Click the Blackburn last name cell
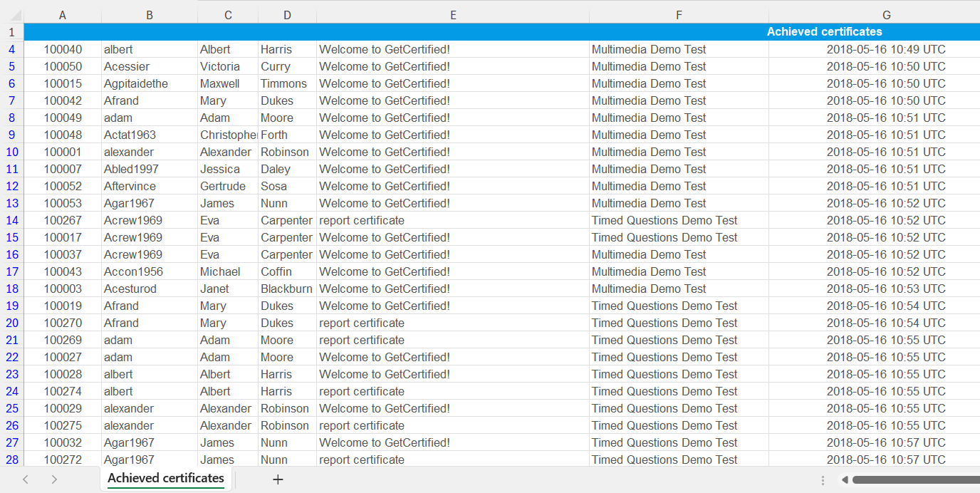Viewport: 980px width, 493px height. click(287, 289)
